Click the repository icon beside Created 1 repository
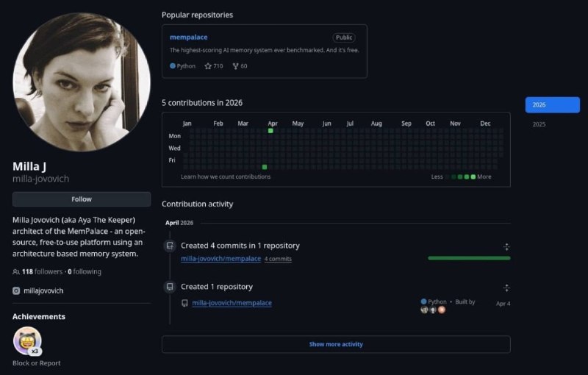 tap(170, 287)
